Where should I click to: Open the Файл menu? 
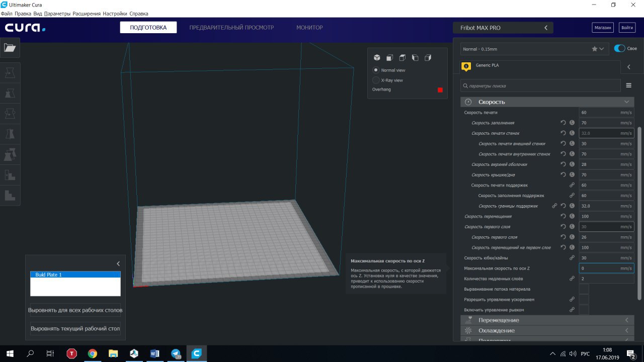(x=7, y=14)
